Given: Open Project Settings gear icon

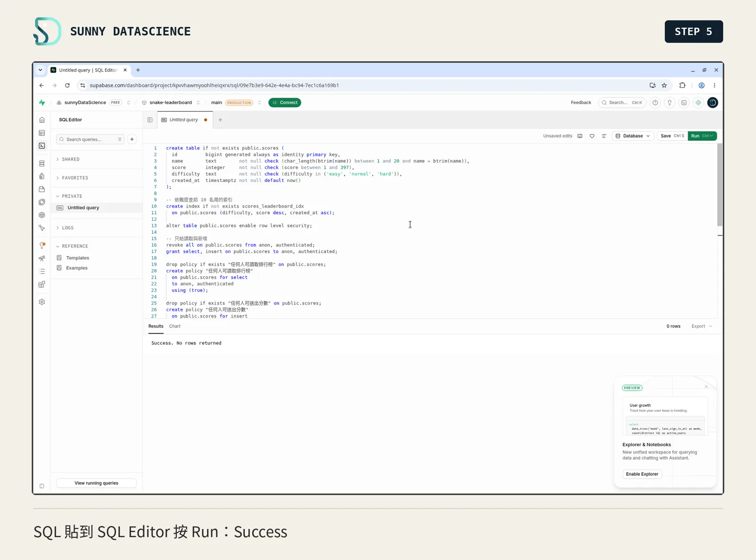Looking at the screenshot, I should point(42,302).
